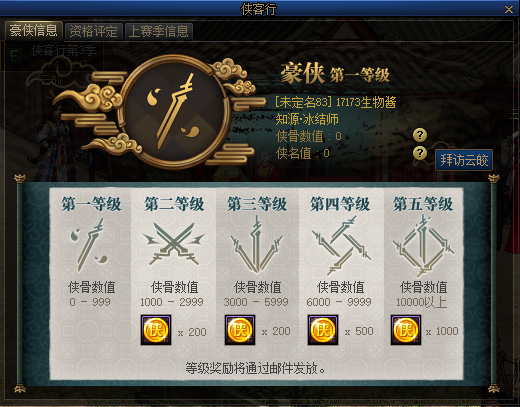Click the gold coin reward x 200 under 第二等级
The image size is (520, 407).
[156, 330]
